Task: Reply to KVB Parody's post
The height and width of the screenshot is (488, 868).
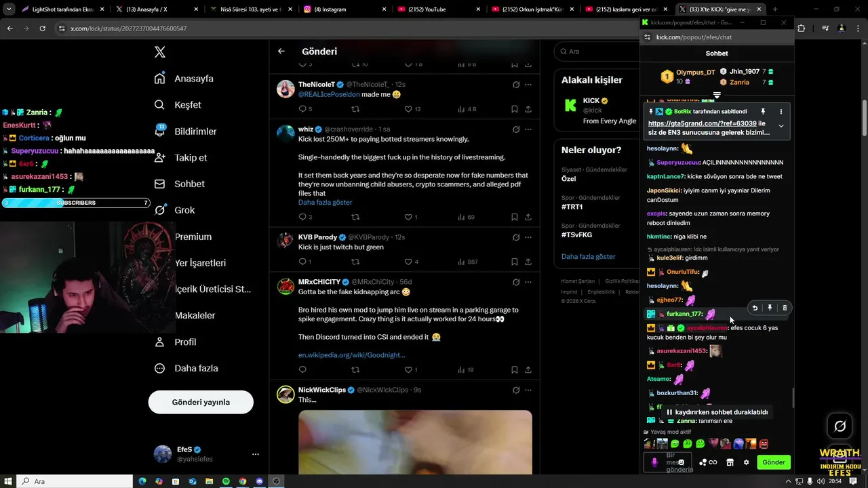Action: [x=302, y=262]
